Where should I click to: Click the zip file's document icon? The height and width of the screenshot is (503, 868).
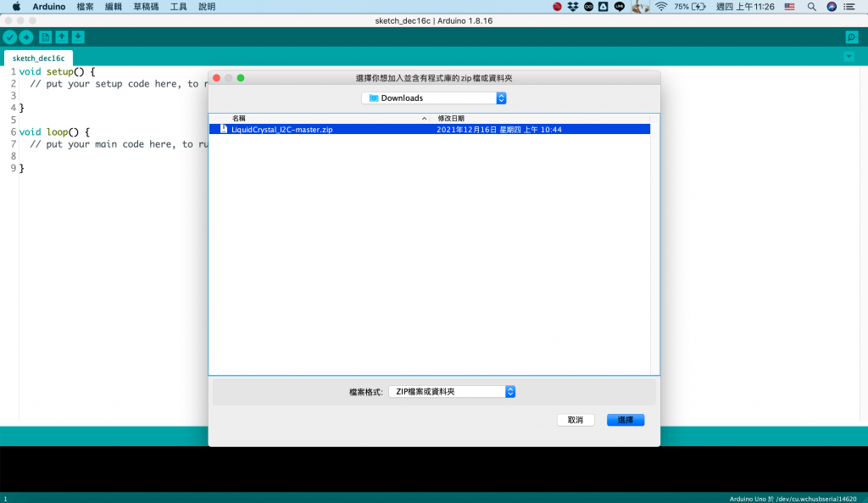point(224,129)
